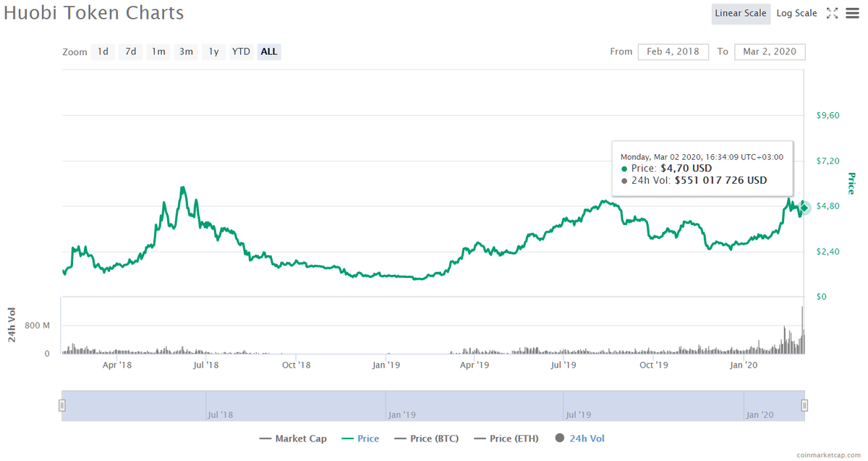
Task: Click the $2,40 price axis label
Action: [827, 251]
